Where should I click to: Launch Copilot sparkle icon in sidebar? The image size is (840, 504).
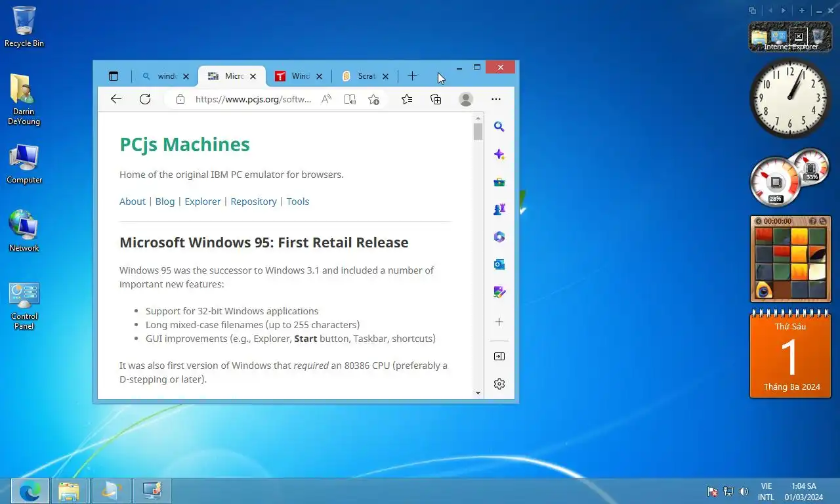click(x=499, y=155)
